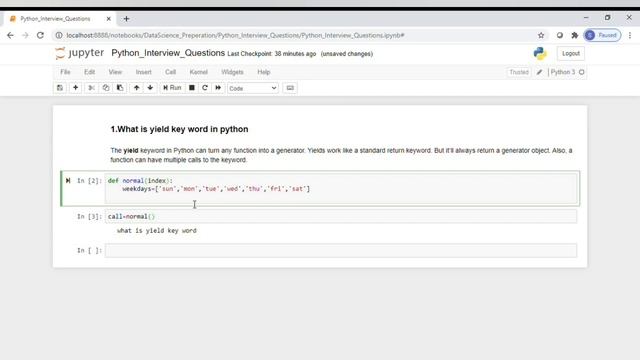Screen dimensions: 640x360
Task: Click the pencil edit mode indicator
Action: click(539, 72)
